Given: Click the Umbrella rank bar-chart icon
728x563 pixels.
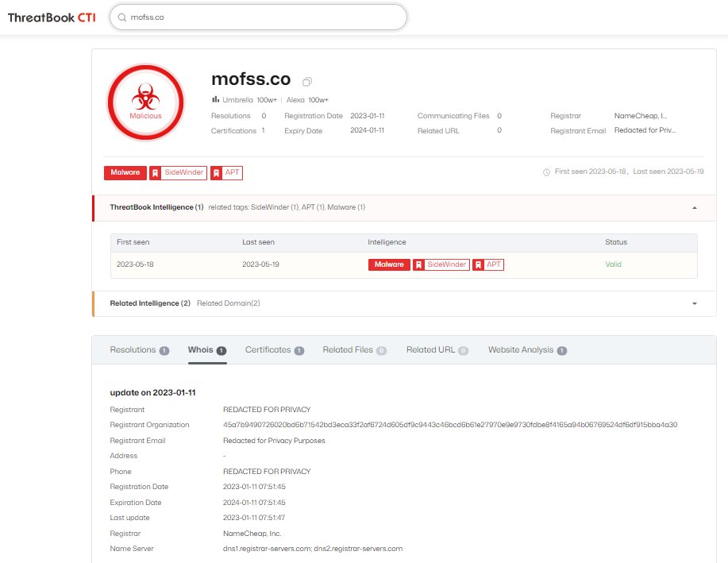Looking at the screenshot, I should (215, 99).
